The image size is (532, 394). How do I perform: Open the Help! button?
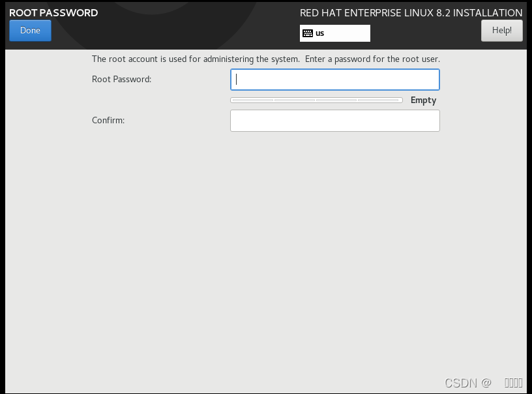pos(502,31)
